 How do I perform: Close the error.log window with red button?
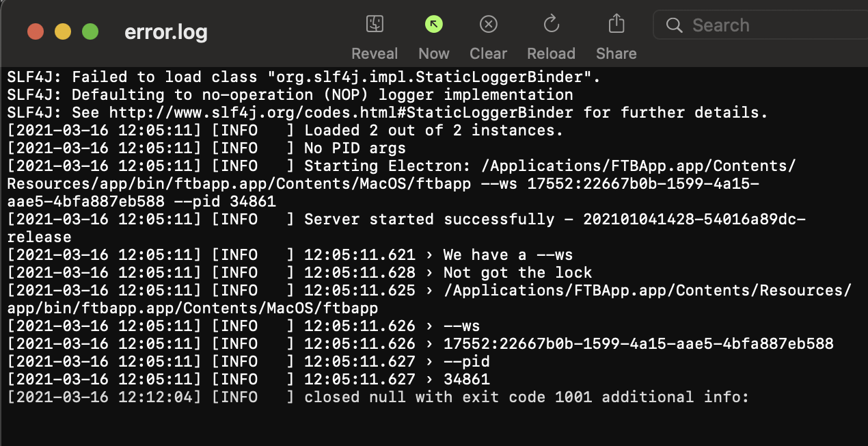tap(35, 31)
